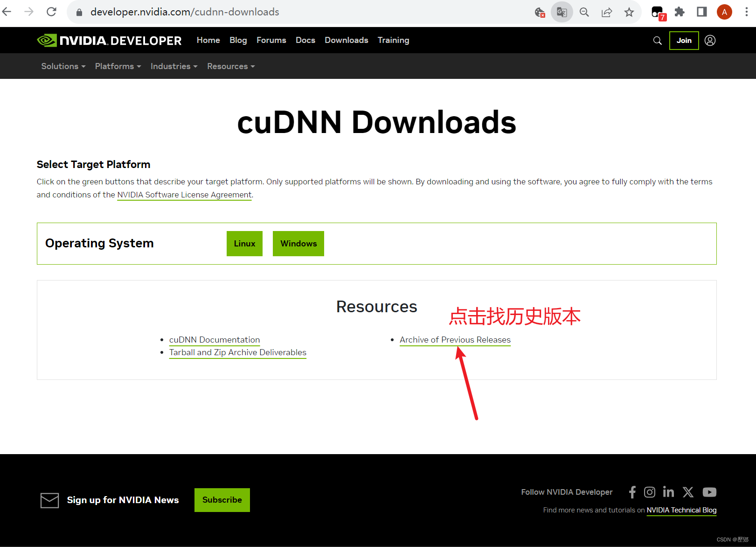This screenshot has height=547, width=756.
Task: Open NVIDIA's X (Twitter) icon
Action: coord(688,492)
